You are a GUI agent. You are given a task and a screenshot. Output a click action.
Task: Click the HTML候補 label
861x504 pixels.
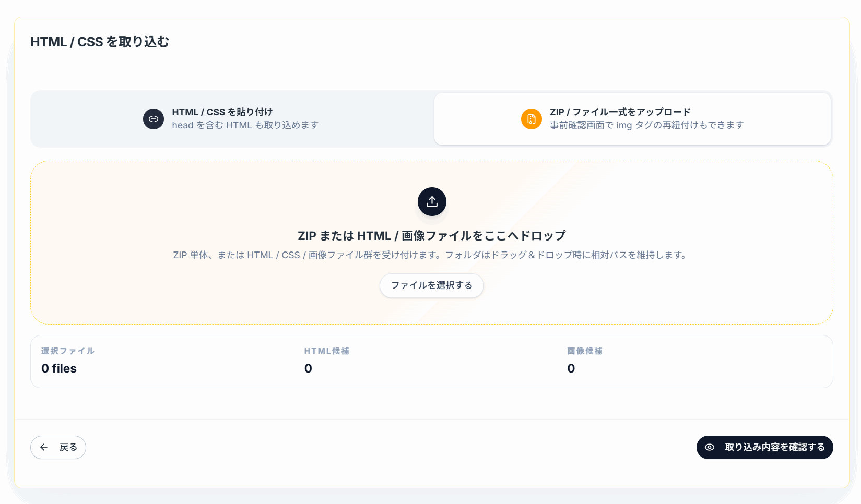coord(327,351)
